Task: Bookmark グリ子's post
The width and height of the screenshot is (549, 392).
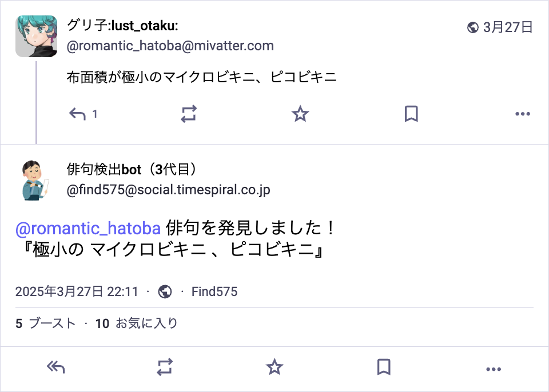Action: point(411,114)
